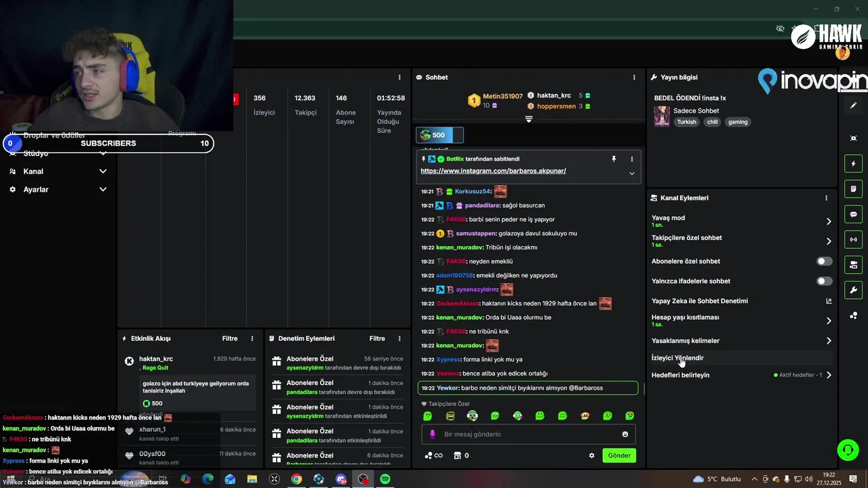Click the gaming stream tag

(x=738, y=122)
